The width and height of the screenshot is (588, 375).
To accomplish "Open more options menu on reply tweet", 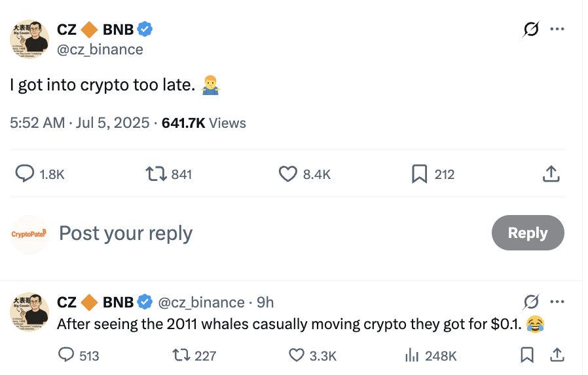I will tap(557, 302).
